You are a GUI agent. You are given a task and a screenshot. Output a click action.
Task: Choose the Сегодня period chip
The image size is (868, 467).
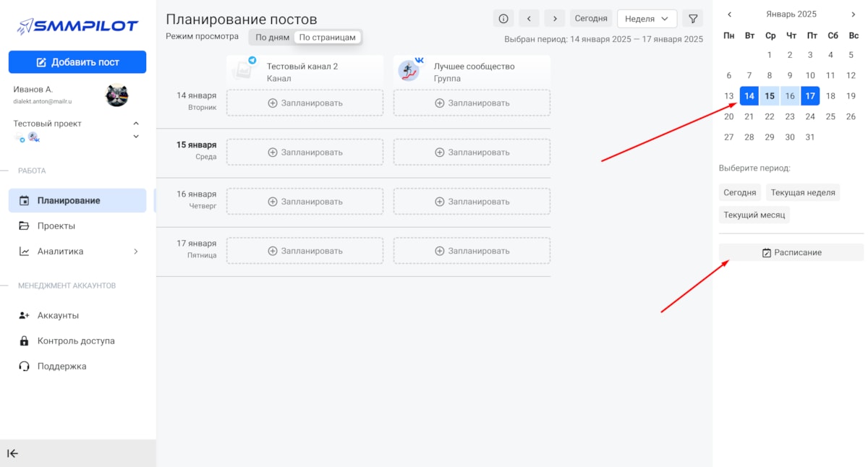[x=740, y=192]
